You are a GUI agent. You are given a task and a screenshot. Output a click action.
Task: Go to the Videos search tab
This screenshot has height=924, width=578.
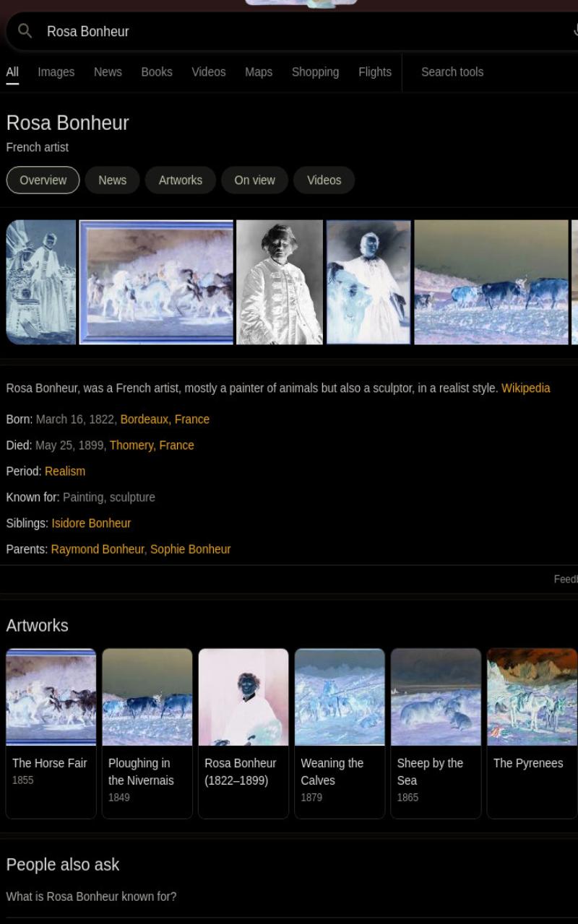coord(209,72)
